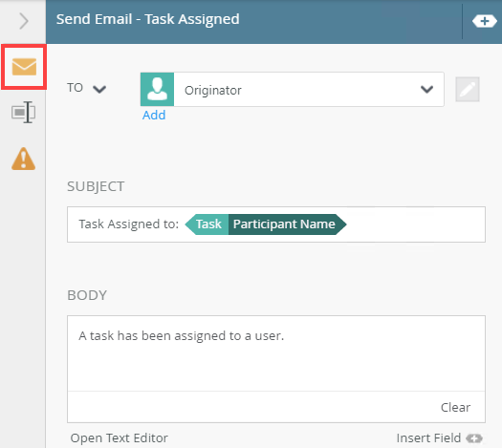Open the Errors tab warning triangle
This screenshot has width=502, height=448.
(23, 159)
